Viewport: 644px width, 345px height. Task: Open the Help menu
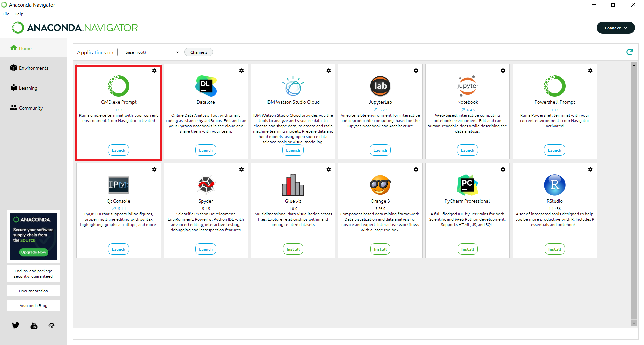coord(19,14)
